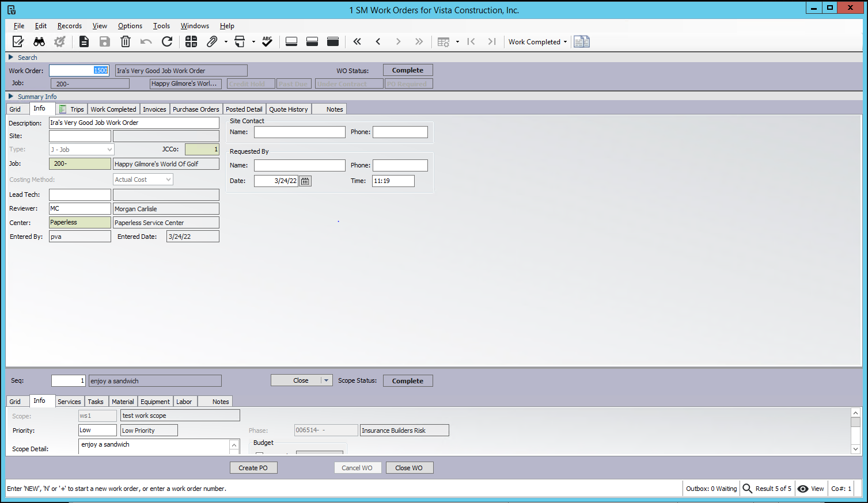This screenshot has width=868, height=503.
Task: Click the View eye icon in status bar
Action: pyautogui.click(x=803, y=489)
